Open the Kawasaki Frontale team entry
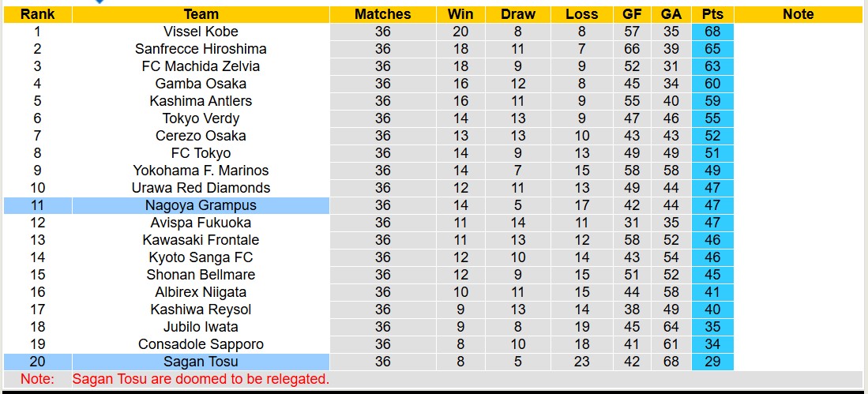The image size is (868, 394). click(201, 240)
